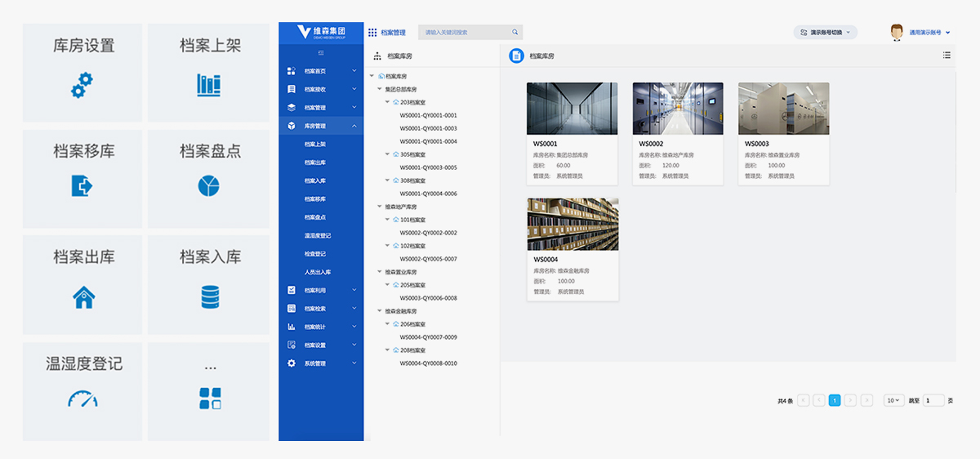Image resolution: width=980 pixels, height=459 pixels.
Task: Click the 档案利用 sidebar icon
Action: (x=292, y=290)
